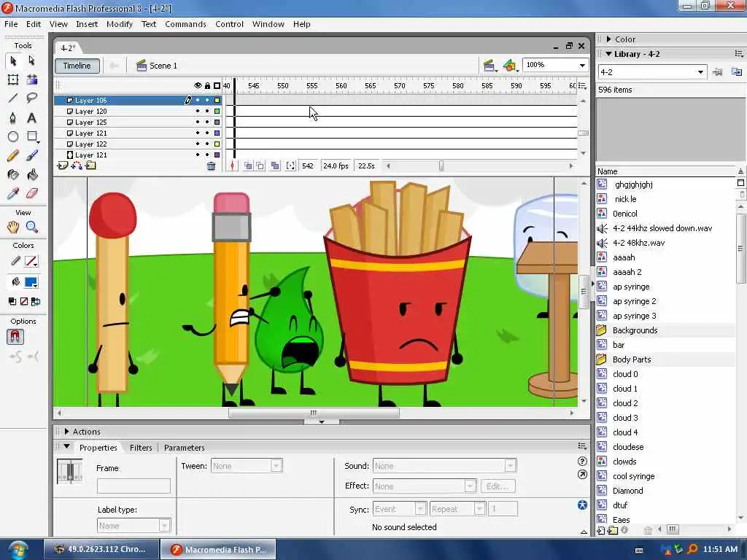Open the Insert menu
747x560 pixels.
87,24
